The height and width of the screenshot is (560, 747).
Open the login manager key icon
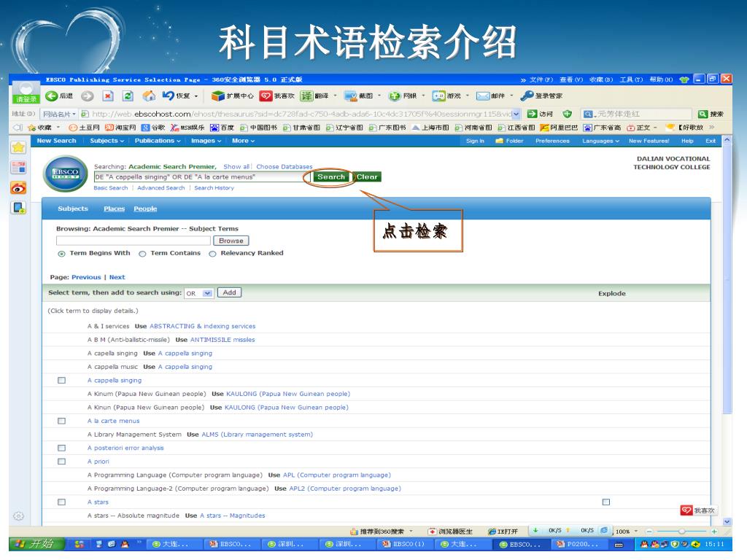(527, 96)
